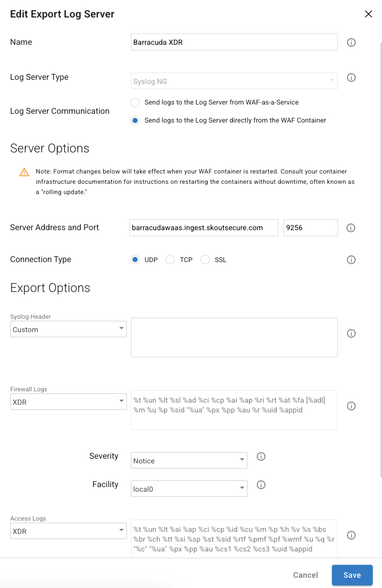Screen dimensions: 382x588
Task: Show info for Log Server Type
Action: click(351, 78)
